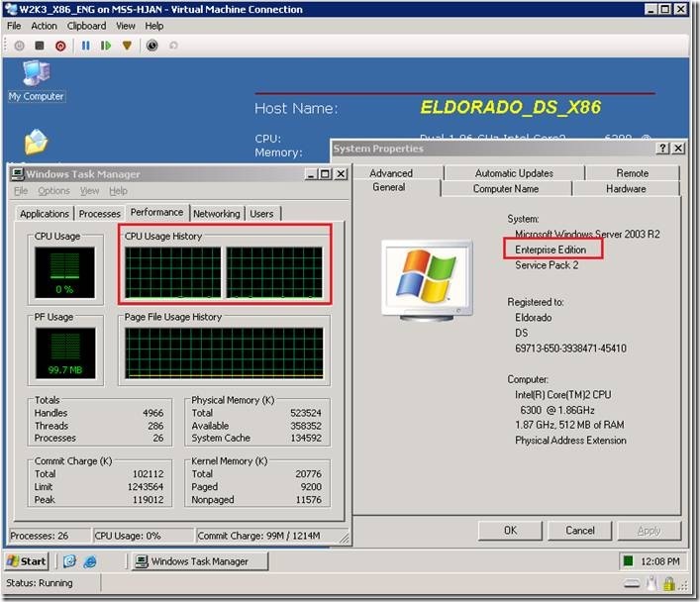Screen dimensions: 700x602
Task: Click the greyed-out Revert arrow icon
Action: click(173, 46)
